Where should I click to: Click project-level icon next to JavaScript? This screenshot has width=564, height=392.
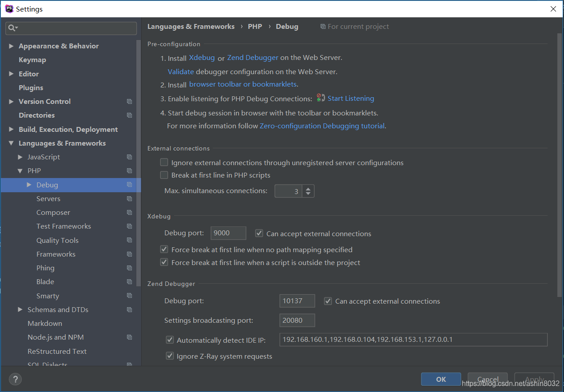point(129,157)
